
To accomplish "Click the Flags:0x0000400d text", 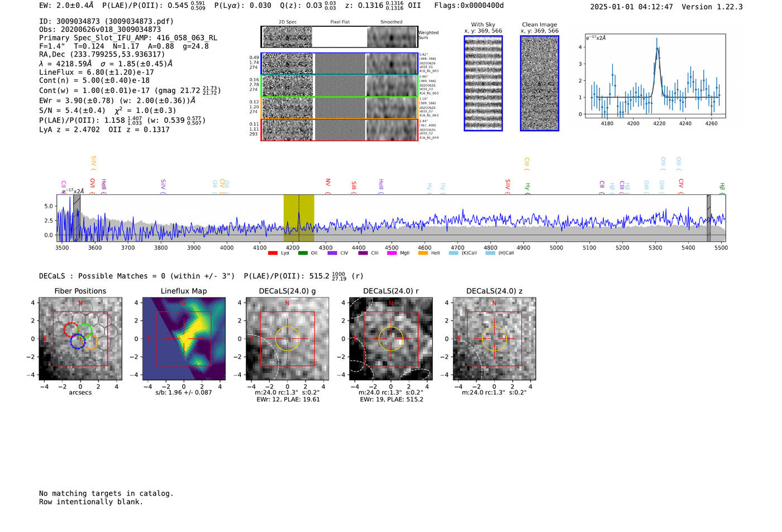I will [469, 6].
